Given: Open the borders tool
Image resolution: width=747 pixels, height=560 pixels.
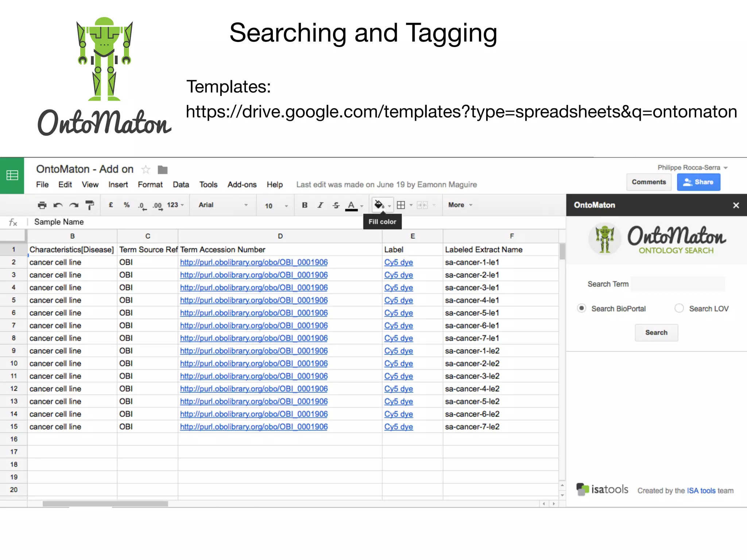Looking at the screenshot, I should [x=401, y=205].
